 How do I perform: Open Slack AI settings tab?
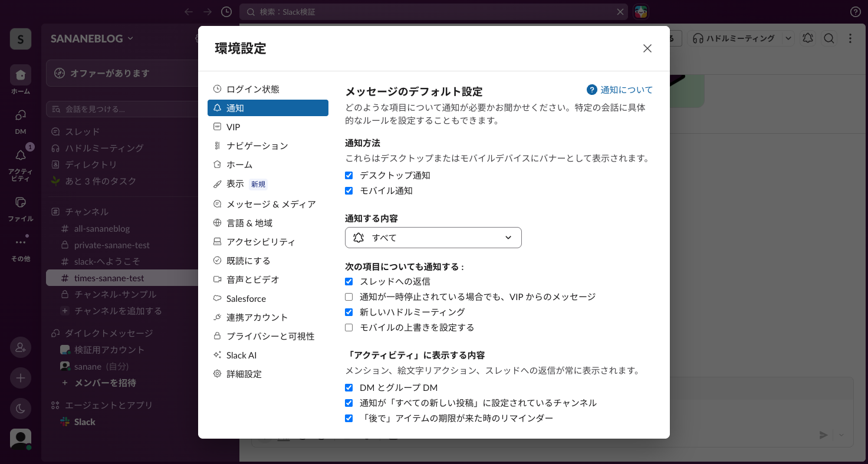click(268, 355)
